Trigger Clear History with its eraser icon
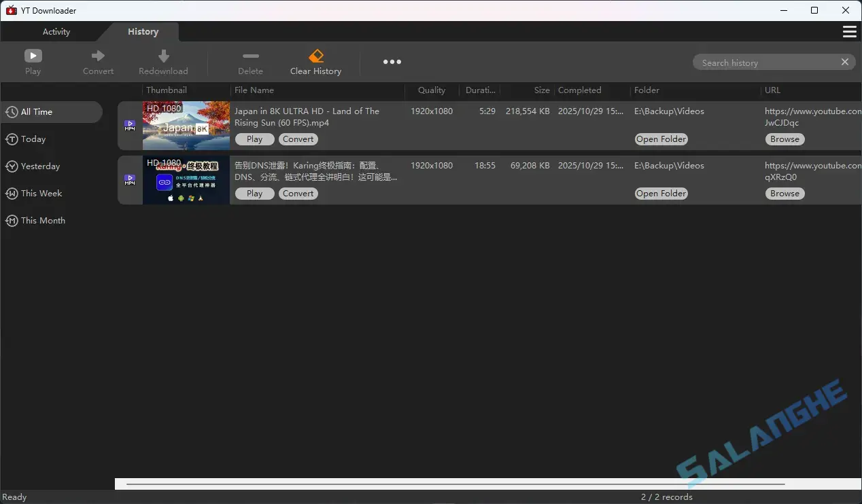Viewport: 862px width, 504px height. [x=315, y=56]
